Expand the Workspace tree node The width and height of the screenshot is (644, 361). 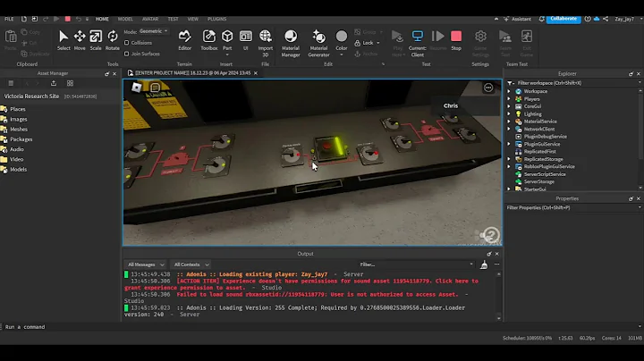[x=509, y=91]
